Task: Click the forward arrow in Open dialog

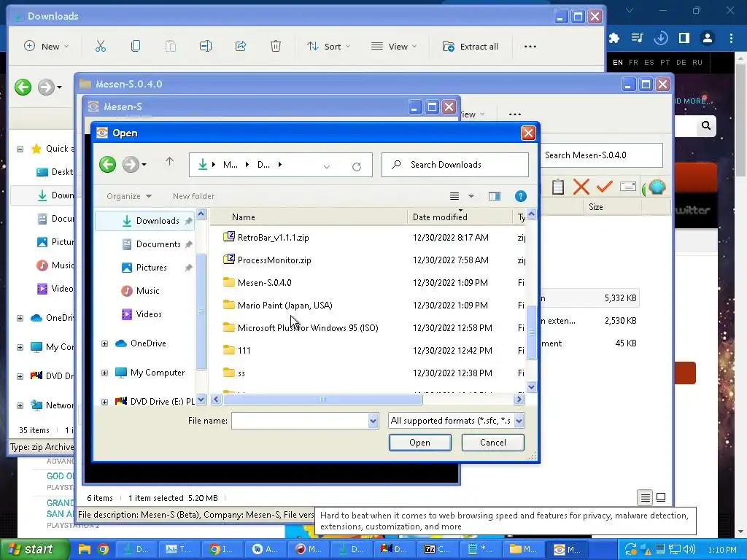Action: (x=131, y=165)
